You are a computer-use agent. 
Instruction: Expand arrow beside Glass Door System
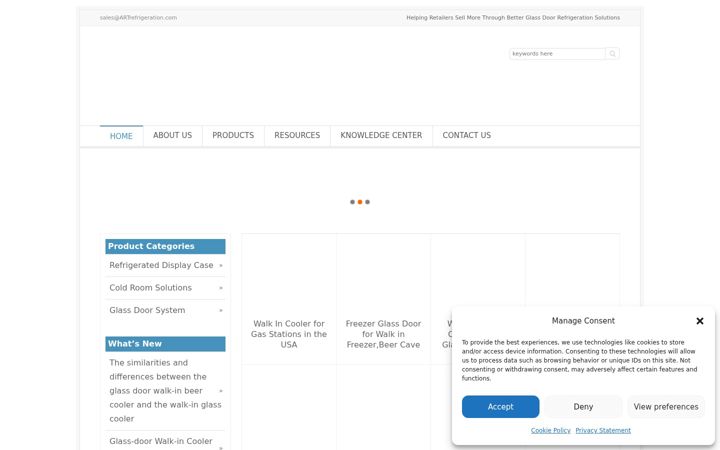click(x=221, y=310)
